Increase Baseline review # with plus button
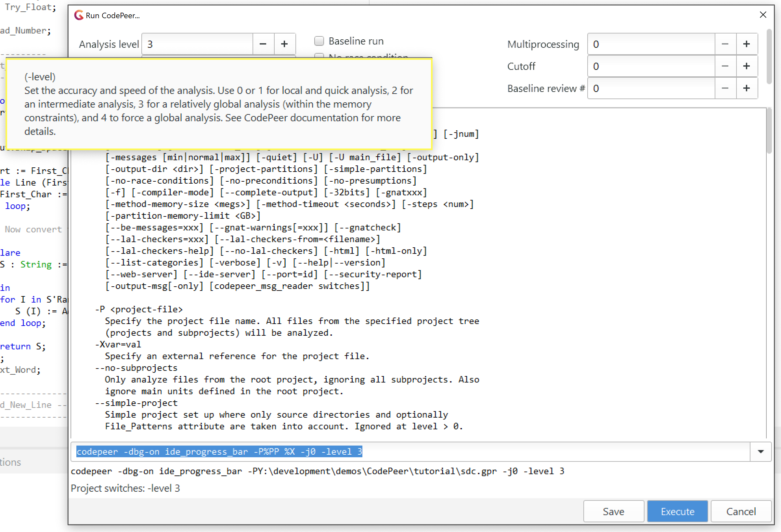Viewport: 781px width, 532px height. (747, 88)
